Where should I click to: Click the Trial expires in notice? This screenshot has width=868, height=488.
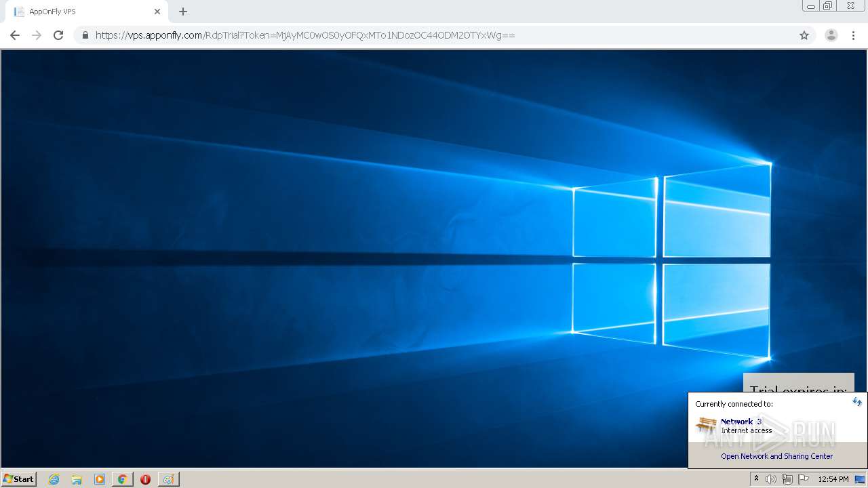pyautogui.click(x=799, y=383)
